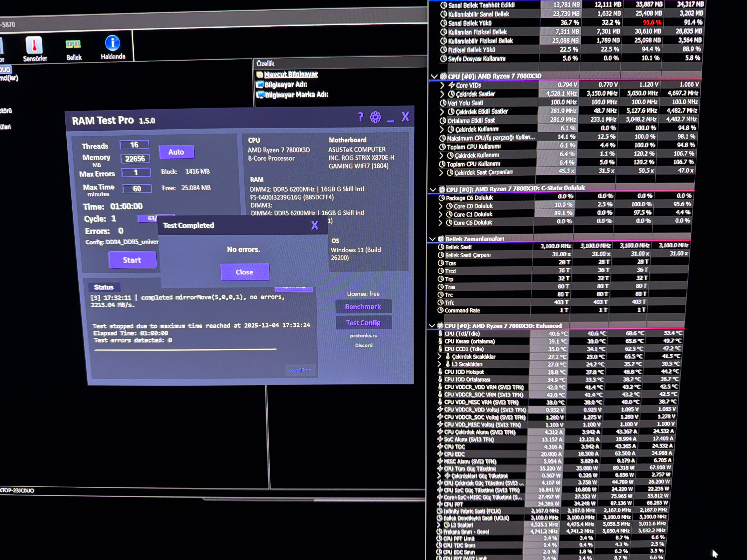Viewport: 747px width, 560px height.
Task: Click the Auto button in RAM Test Pro
Action: [176, 152]
